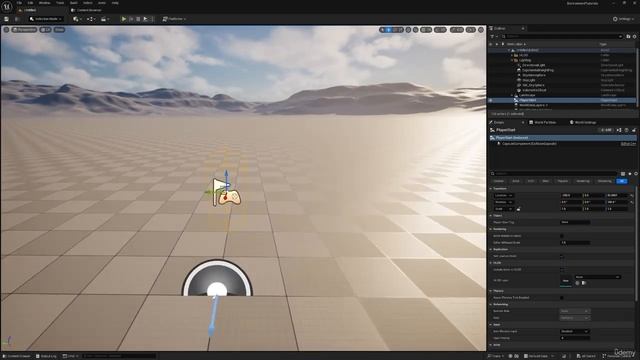Select the Landscape row in Outliner
This screenshot has height=360, width=640.
click(x=527, y=95)
